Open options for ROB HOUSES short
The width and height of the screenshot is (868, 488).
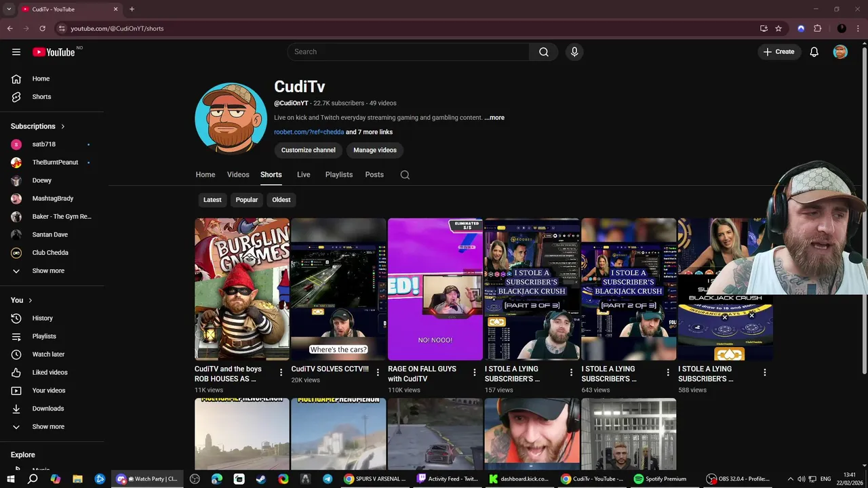click(281, 372)
